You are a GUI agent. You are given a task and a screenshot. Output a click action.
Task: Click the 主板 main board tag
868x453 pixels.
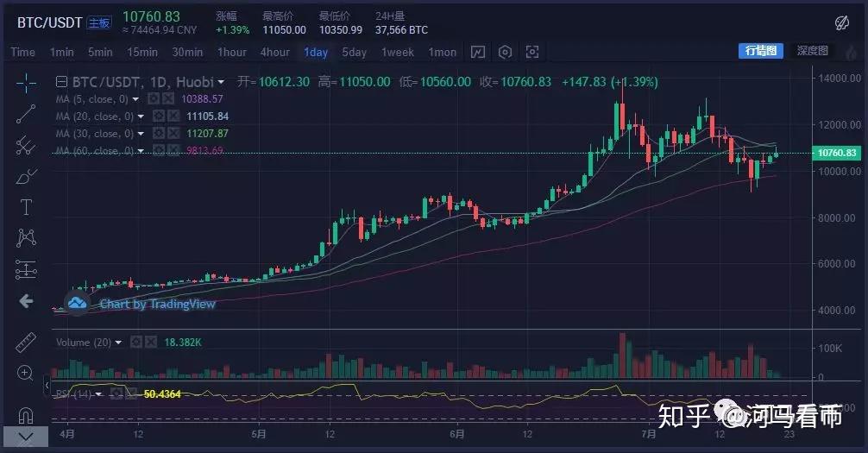(x=99, y=22)
